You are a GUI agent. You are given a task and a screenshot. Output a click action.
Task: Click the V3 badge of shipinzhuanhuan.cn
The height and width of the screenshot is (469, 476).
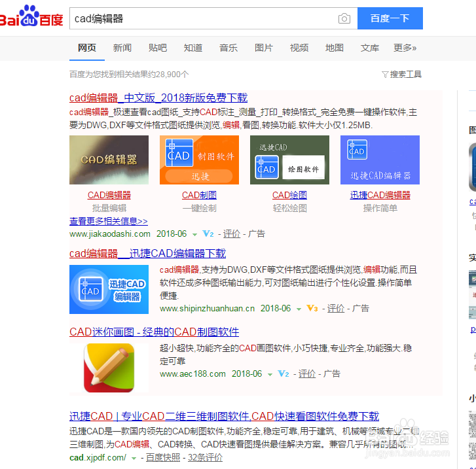pyautogui.click(x=312, y=308)
